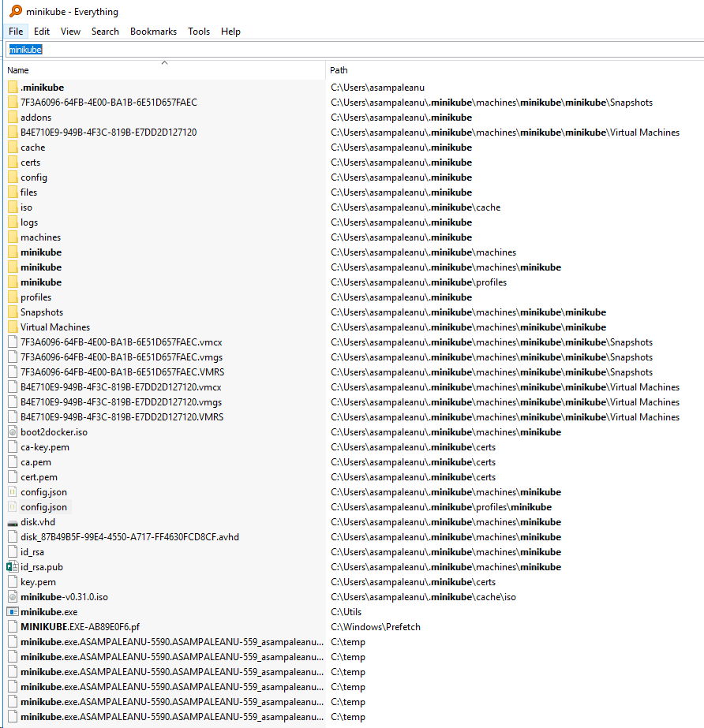Click the cert.pem file icon
This screenshot has height=728, width=704.
13,477
